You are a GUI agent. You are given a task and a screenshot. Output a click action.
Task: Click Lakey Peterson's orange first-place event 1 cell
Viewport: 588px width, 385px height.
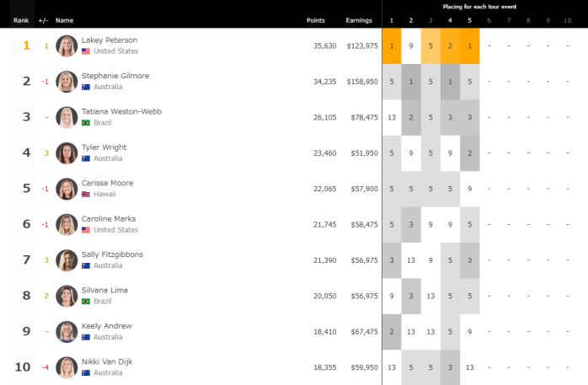click(392, 46)
